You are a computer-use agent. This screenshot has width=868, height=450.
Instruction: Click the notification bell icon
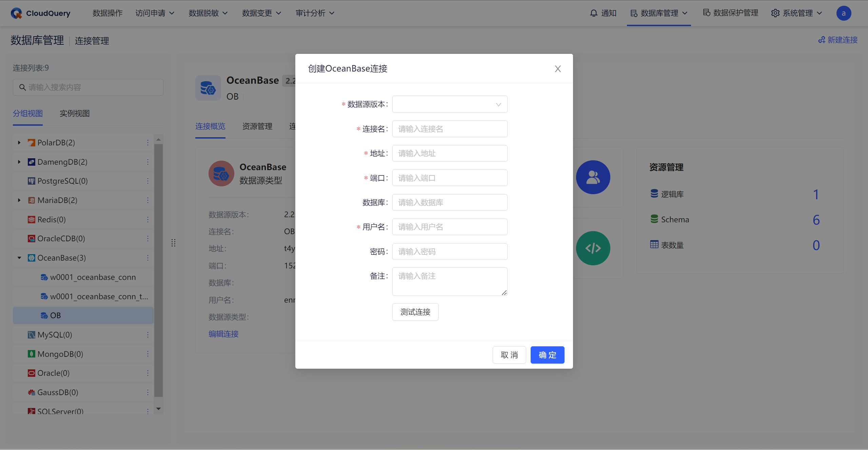593,13
